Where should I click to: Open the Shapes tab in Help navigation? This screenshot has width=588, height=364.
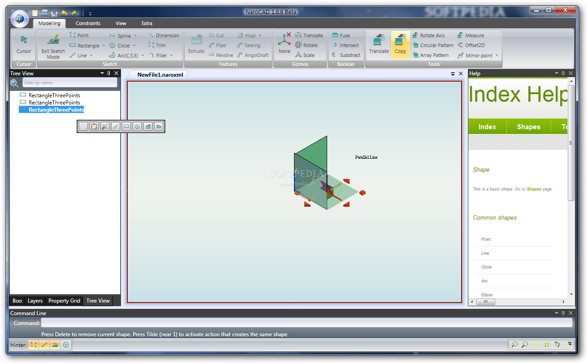(x=528, y=127)
